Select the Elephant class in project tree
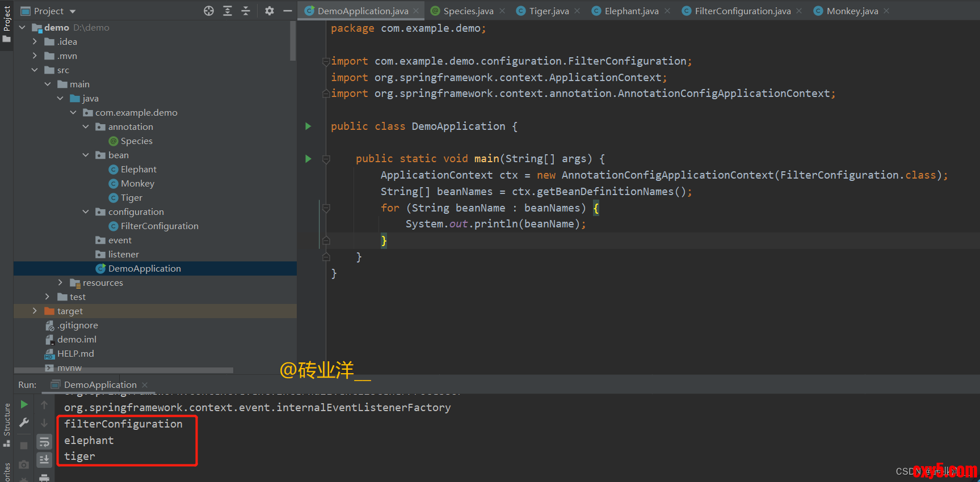This screenshot has width=980, height=482. tap(138, 169)
